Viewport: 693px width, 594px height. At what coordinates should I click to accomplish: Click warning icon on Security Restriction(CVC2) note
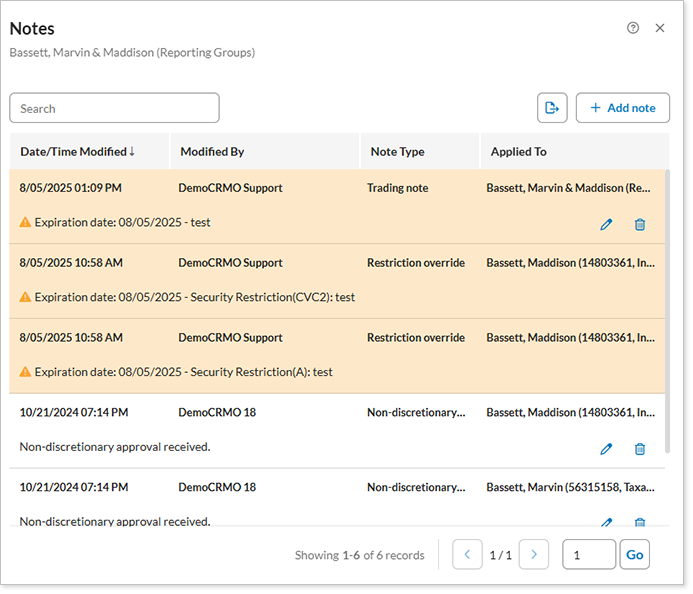coord(25,297)
